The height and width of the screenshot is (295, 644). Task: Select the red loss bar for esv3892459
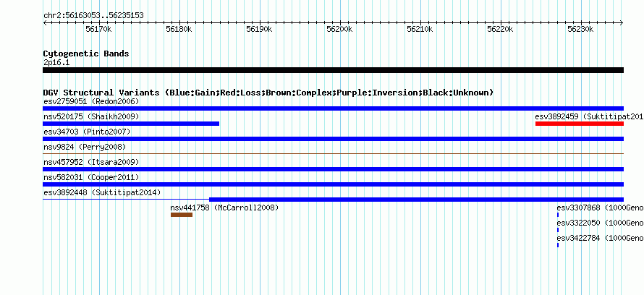click(x=580, y=124)
